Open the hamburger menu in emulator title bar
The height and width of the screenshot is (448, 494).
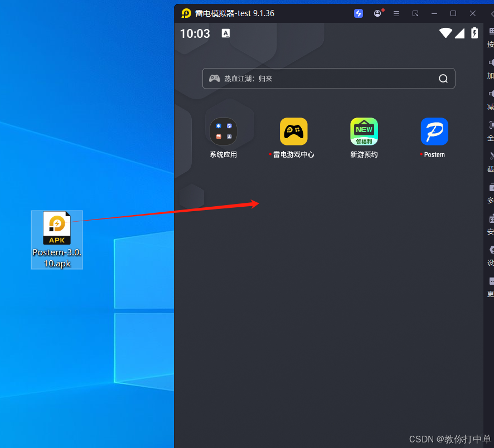pos(396,13)
